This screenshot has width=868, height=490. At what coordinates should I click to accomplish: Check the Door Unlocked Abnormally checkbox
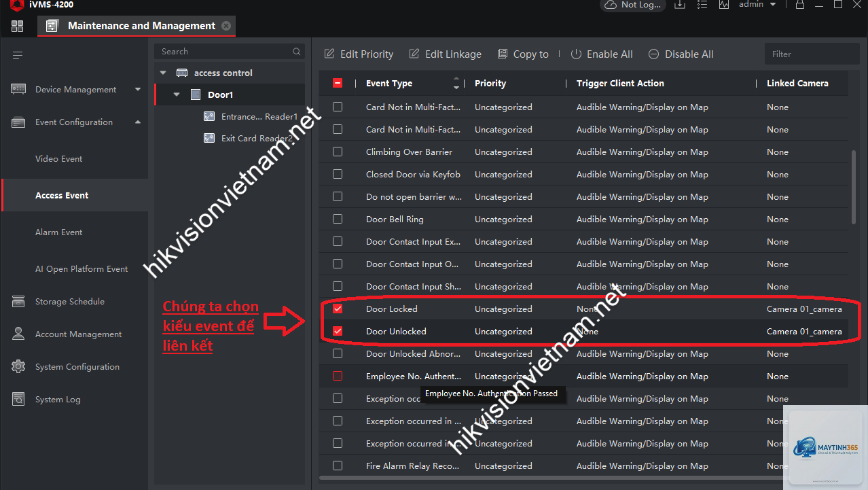coord(338,353)
